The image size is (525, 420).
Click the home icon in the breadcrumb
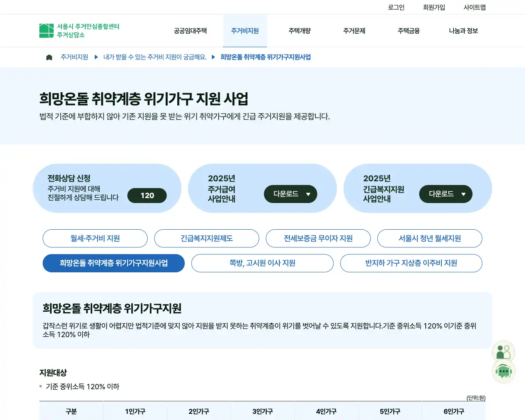coord(49,57)
